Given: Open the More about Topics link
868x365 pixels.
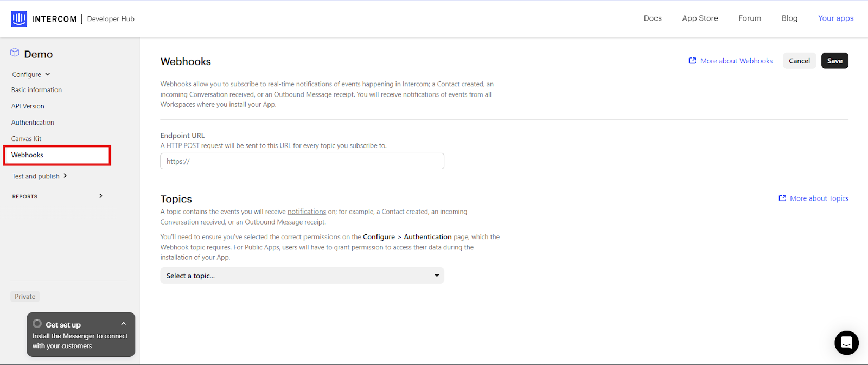Looking at the screenshot, I should (x=819, y=198).
